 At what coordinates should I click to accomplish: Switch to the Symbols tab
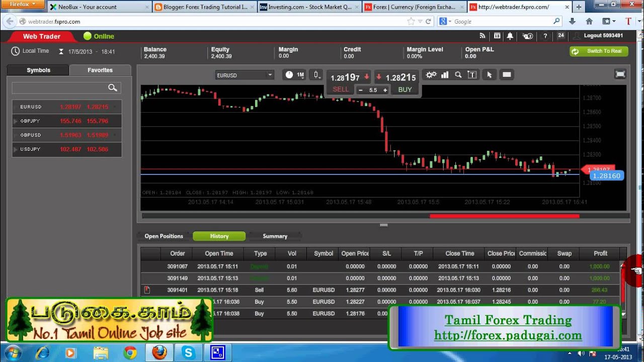click(38, 70)
